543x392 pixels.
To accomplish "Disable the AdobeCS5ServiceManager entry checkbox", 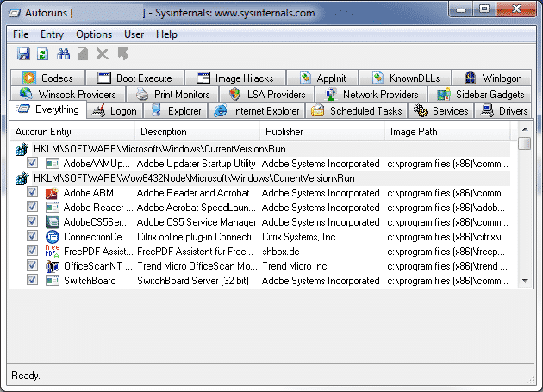I will (32, 221).
